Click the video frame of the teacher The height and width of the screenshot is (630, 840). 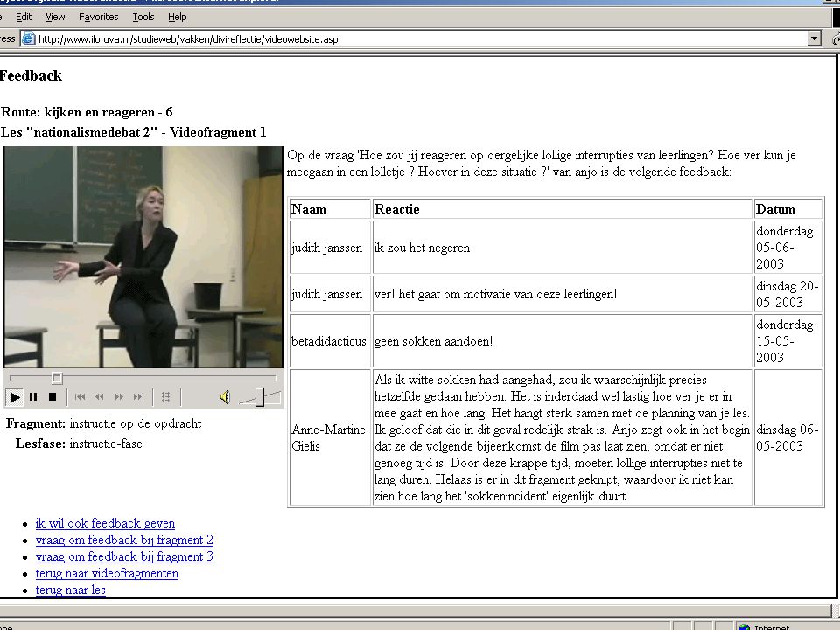(143, 257)
